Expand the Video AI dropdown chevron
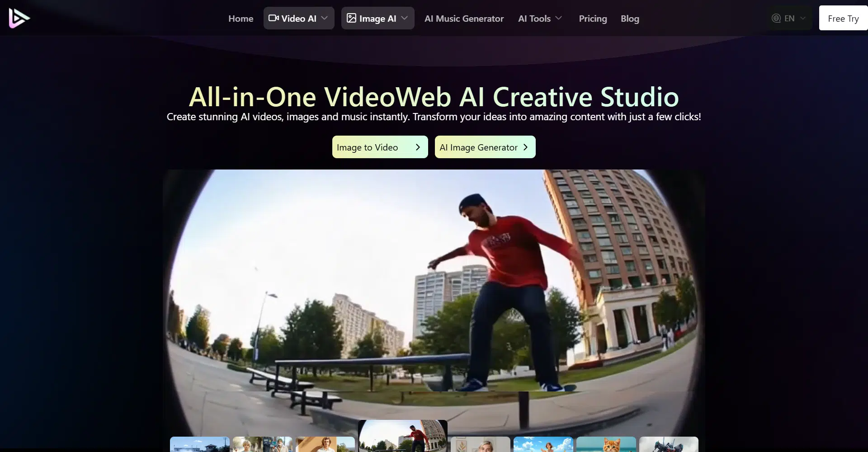868x452 pixels. 324,18
